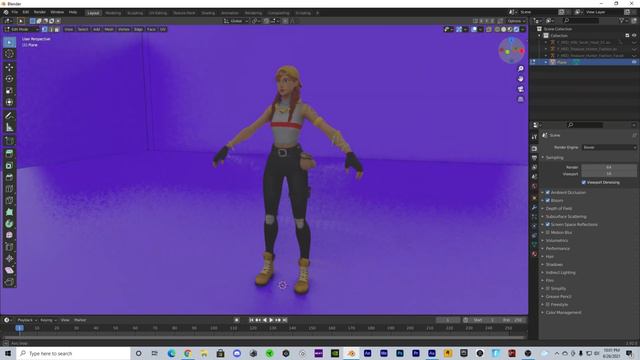Enable the Freestyle checkbox

click(548, 304)
